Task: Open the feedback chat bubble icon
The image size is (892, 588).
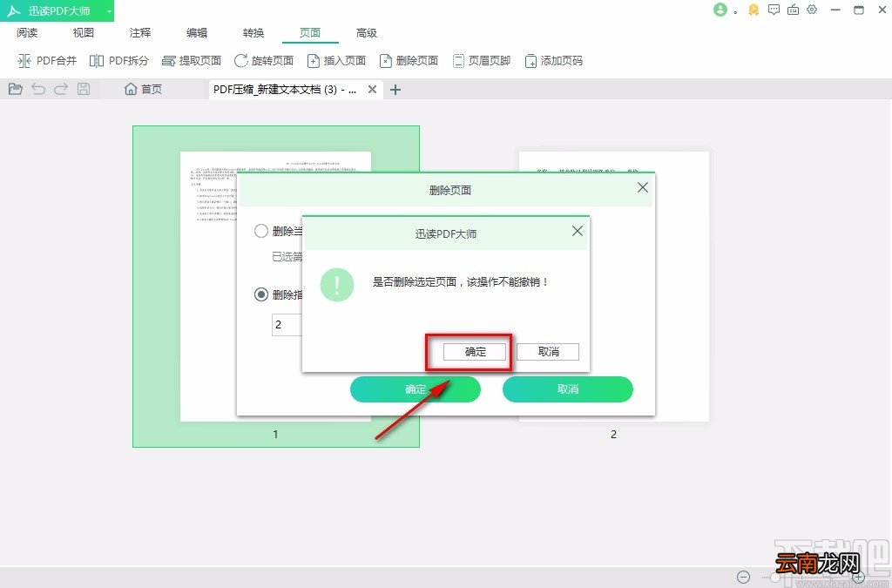Action: [x=774, y=10]
